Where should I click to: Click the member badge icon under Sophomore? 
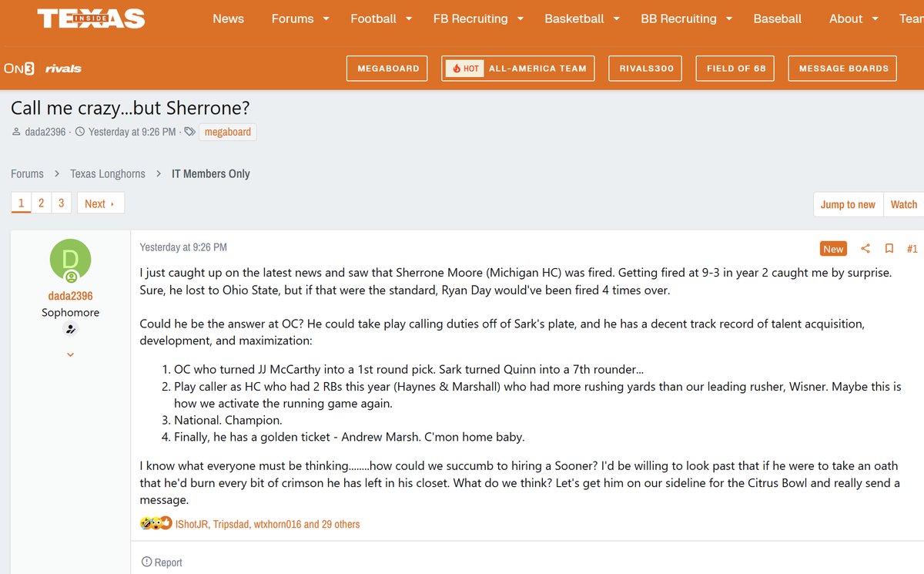point(70,330)
